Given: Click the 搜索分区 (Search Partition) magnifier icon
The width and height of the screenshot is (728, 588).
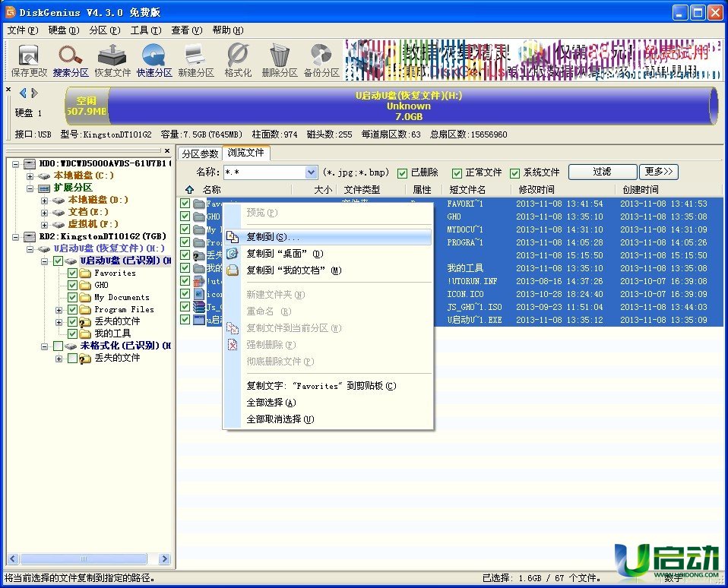Looking at the screenshot, I should [x=71, y=59].
